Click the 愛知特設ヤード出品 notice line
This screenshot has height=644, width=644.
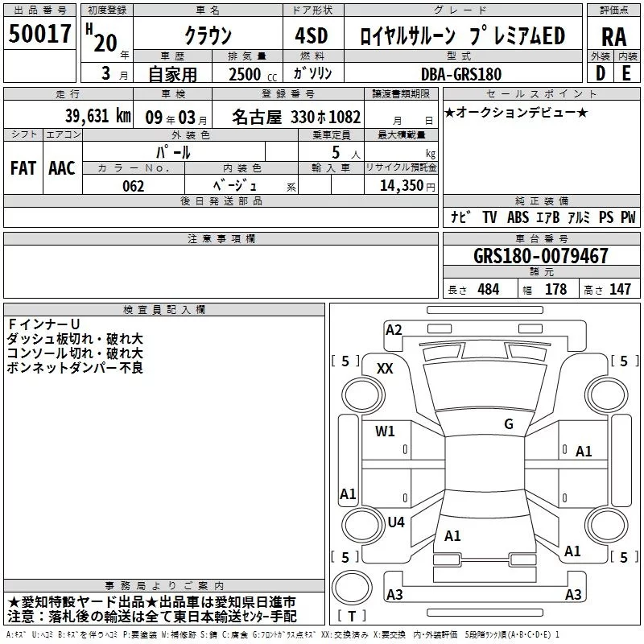click(x=151, y=602)
